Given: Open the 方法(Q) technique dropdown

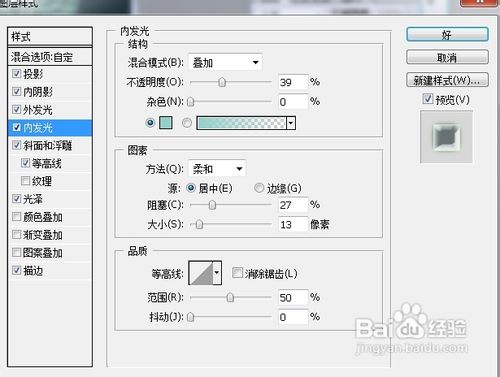Looking at the screenshot, I should (x=217, y=169).
